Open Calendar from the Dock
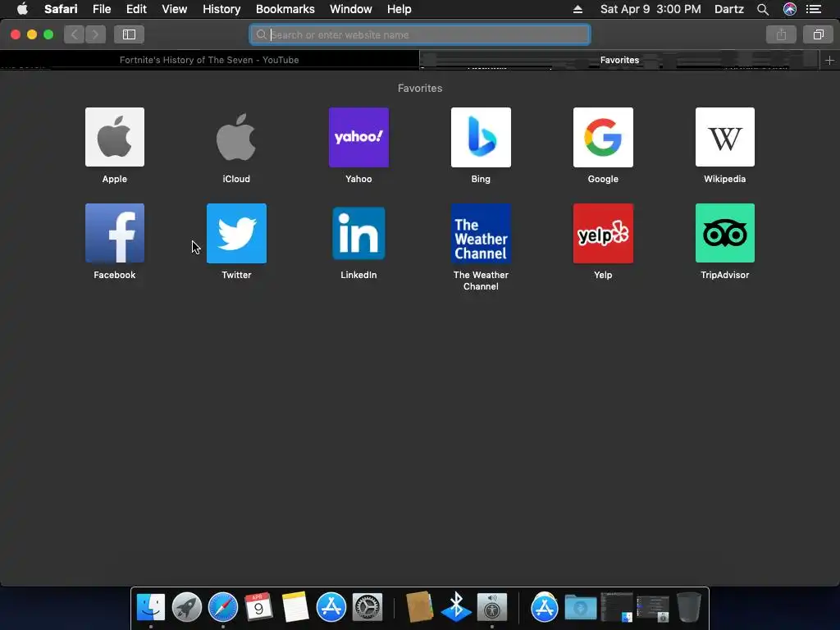 click(x=258, y=607)
